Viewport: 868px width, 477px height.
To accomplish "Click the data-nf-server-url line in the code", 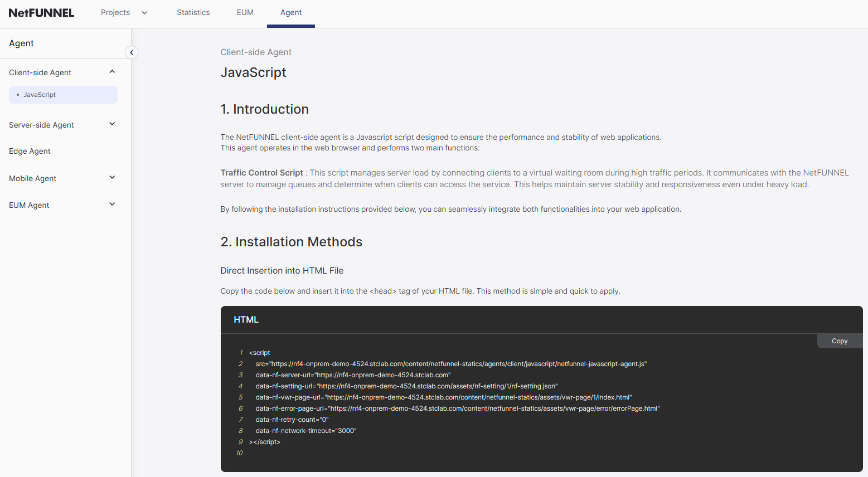I will click(x=353, y=374).
